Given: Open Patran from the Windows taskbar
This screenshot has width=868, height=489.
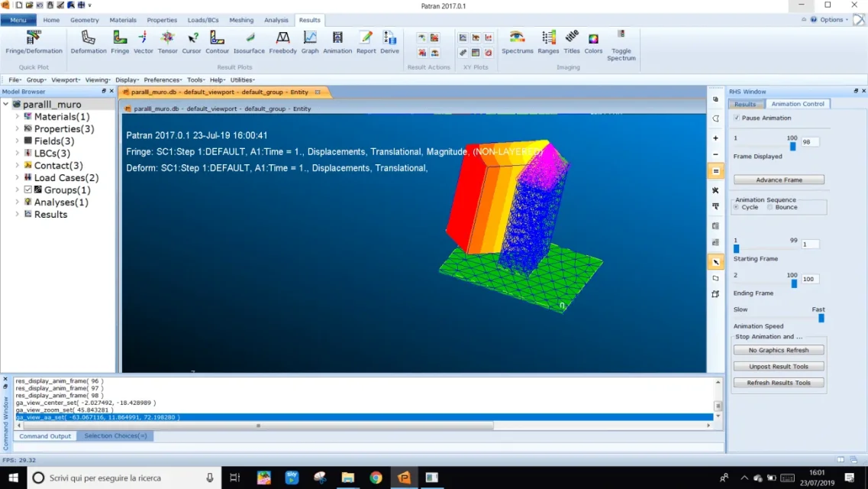Looking at the screenshot, I should [404, 478].
